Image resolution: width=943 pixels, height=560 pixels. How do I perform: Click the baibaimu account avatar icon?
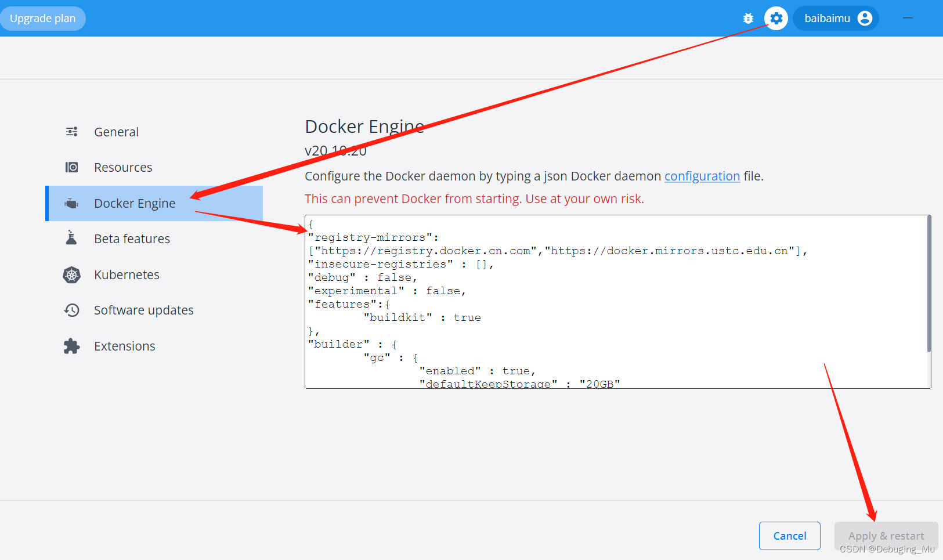pyautogui.click(x=865, y=19)
